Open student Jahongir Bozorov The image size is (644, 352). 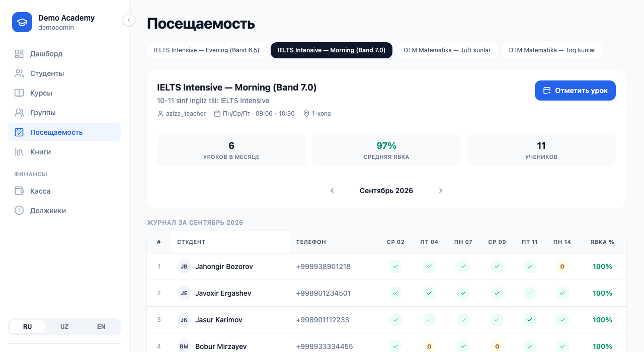(224, 267)
